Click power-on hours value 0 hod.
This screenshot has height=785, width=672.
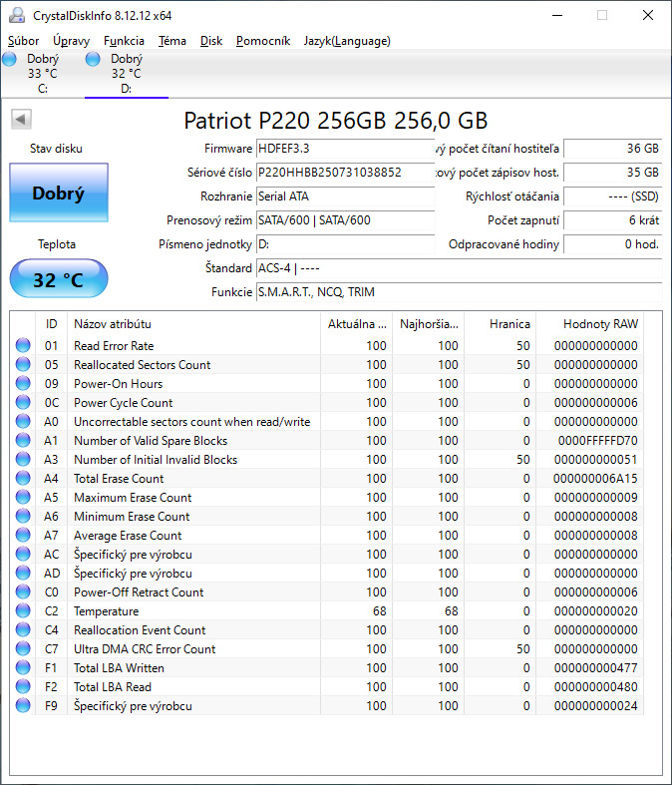click(x=613, y=244)
